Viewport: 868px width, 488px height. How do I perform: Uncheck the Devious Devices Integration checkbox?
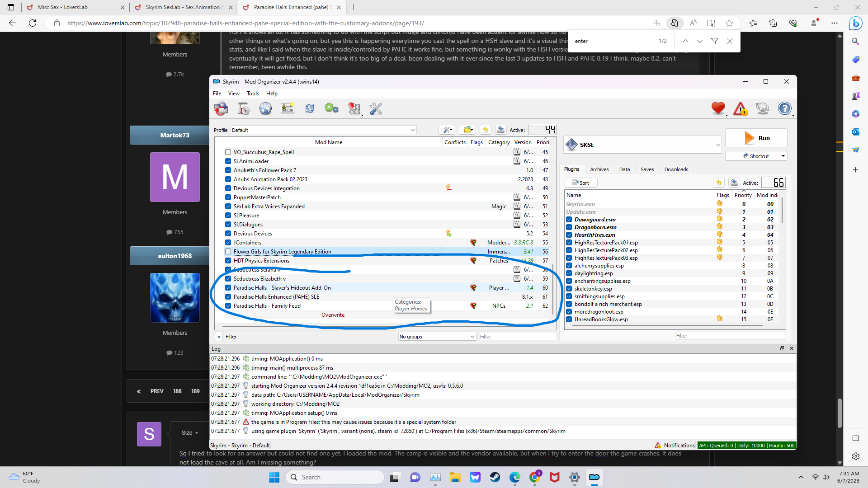point(228,188)
